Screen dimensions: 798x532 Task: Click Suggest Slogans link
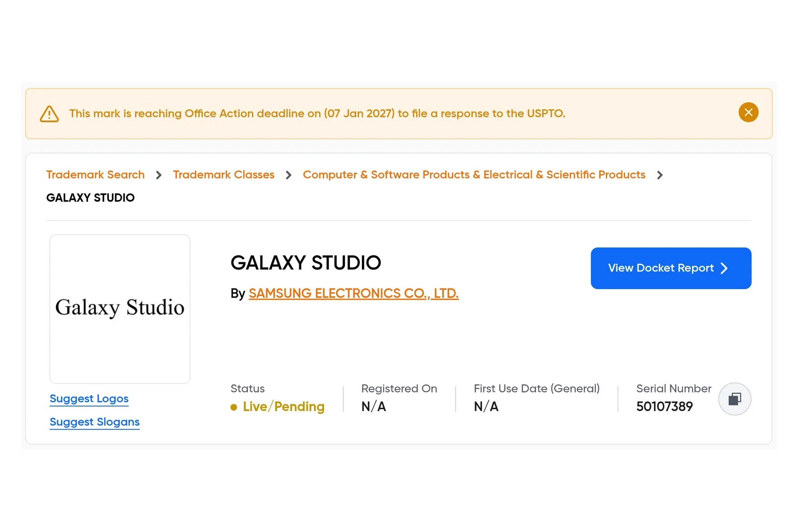pos(95,422)
